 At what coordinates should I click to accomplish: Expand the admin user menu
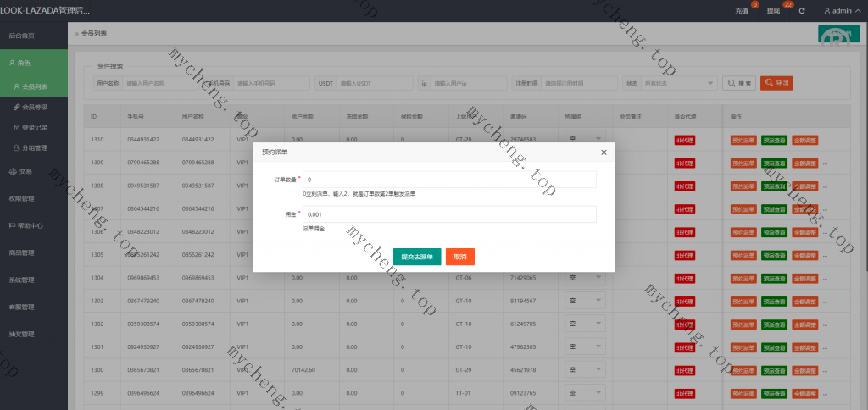841,11
